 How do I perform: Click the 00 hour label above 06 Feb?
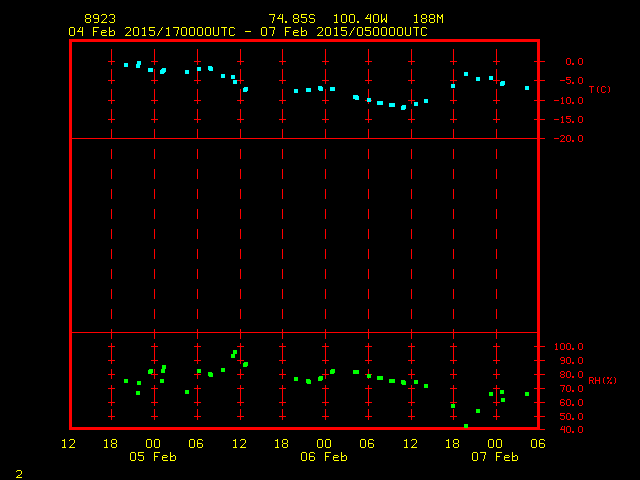(x=324, y=444)
